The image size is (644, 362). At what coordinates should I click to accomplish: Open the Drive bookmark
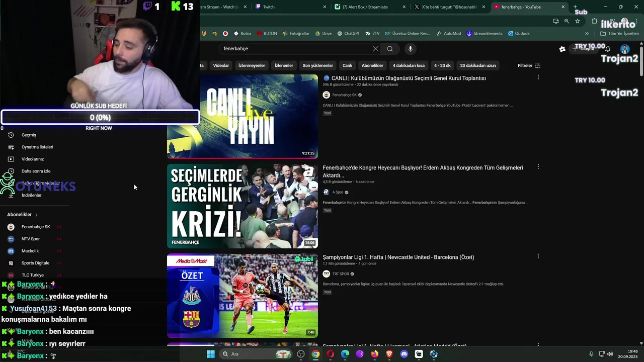tap(324, 34)
